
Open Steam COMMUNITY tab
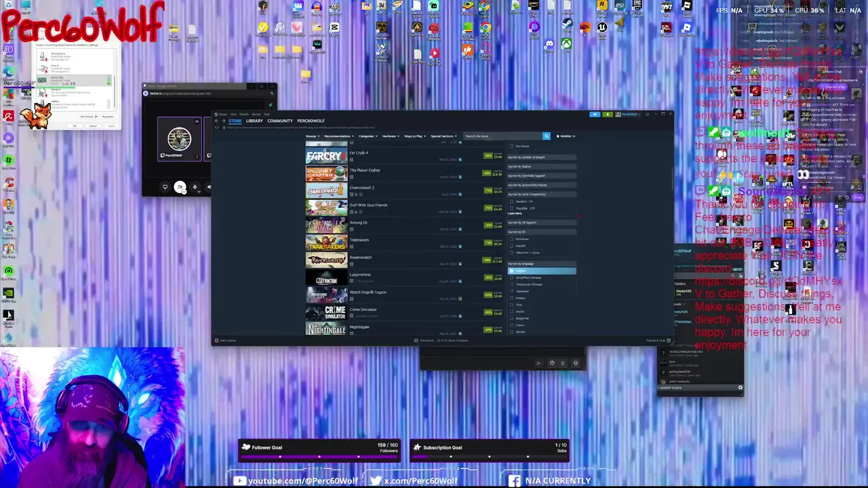(x=280, y=121)
